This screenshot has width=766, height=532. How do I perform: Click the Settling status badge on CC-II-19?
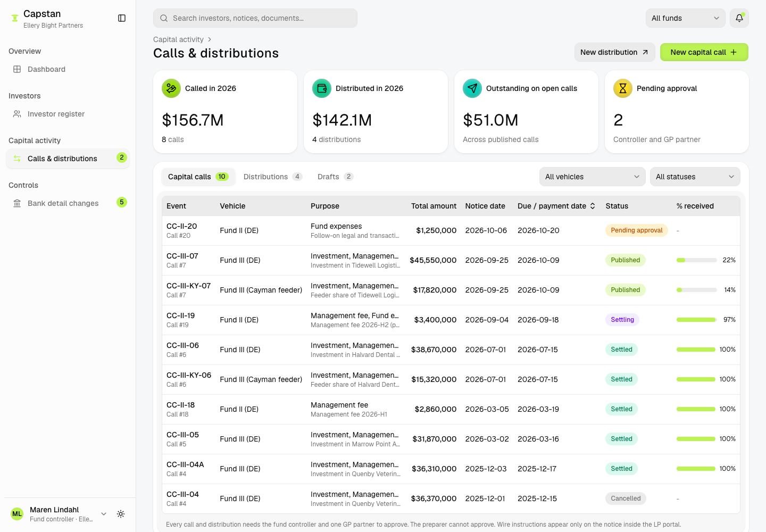pyautogui.click(x=622, y=320)
